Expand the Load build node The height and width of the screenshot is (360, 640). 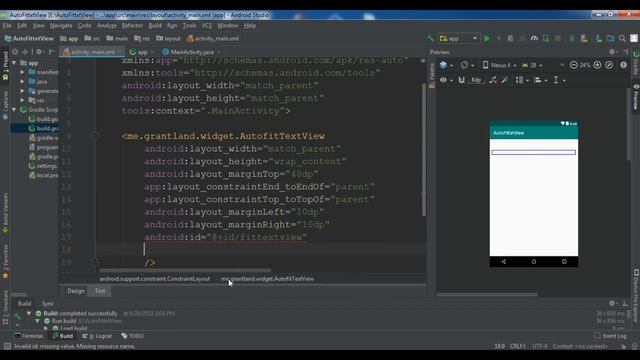[x=46, y=328]
